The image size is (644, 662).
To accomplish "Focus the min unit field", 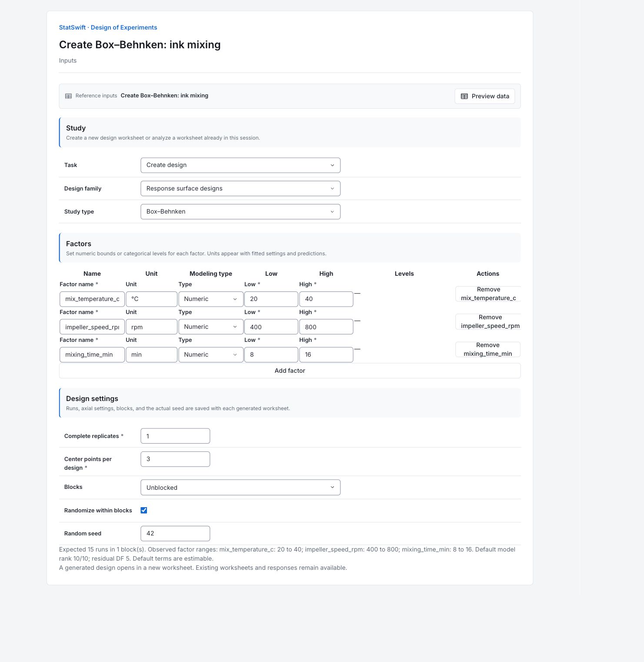I will point(152,355).
